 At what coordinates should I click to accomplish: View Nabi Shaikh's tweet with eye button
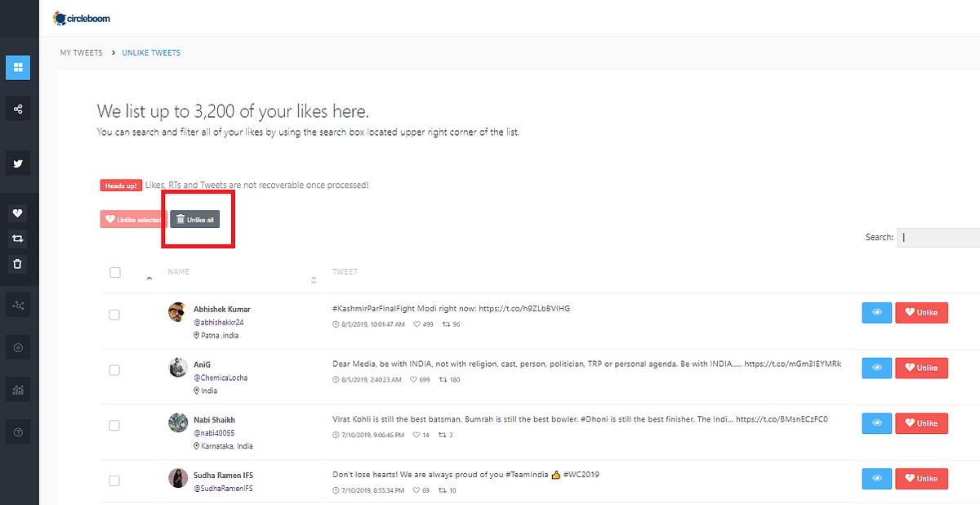point(877,423)
